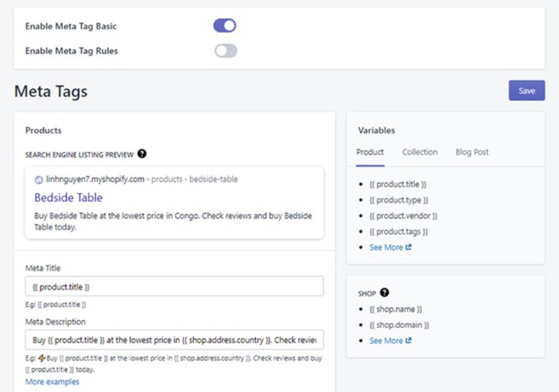Image resolution: width=559 pixels, height=392 pixels.
Task: Switch to the Collection variables tab
Action: click(419, 153)
